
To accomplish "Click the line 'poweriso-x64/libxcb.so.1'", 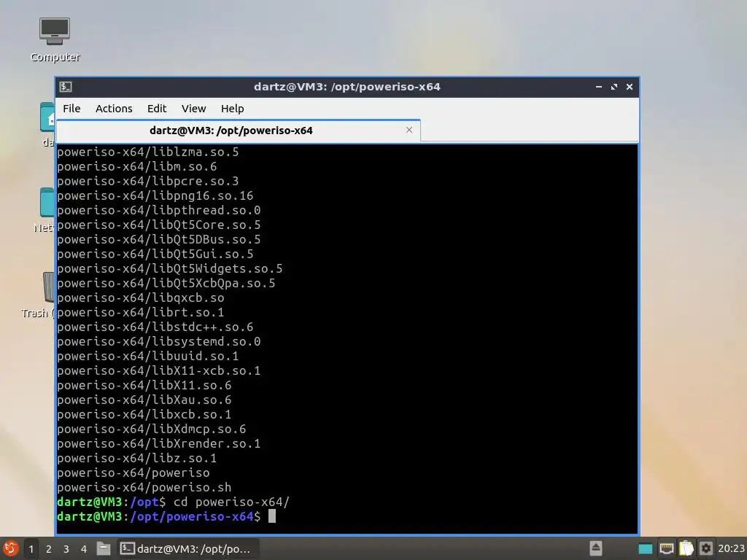I will click(x=144, y=415).
